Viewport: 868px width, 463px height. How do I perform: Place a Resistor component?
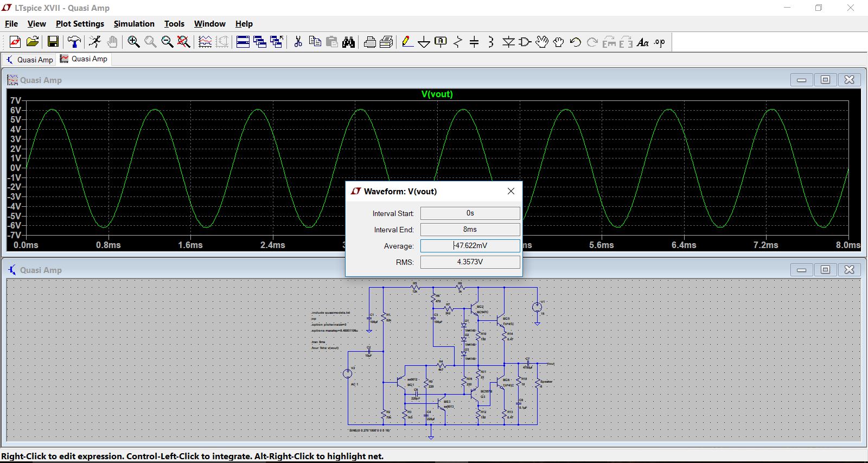coord(458,42)
